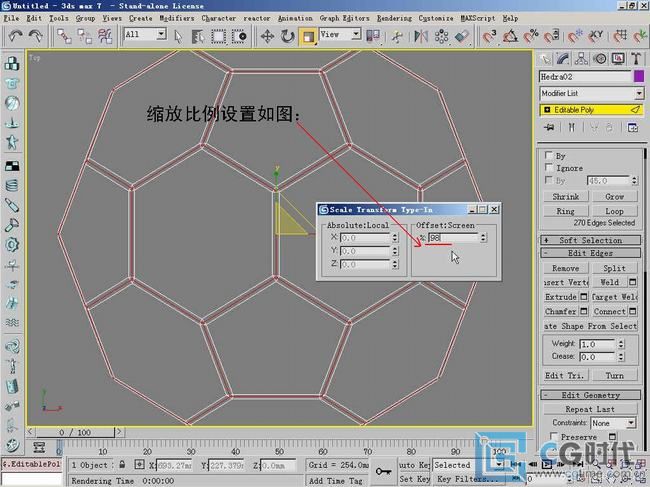Open the Utilities hammer panel tab
This screenshot has height=487, width=650.
[636, 59]
